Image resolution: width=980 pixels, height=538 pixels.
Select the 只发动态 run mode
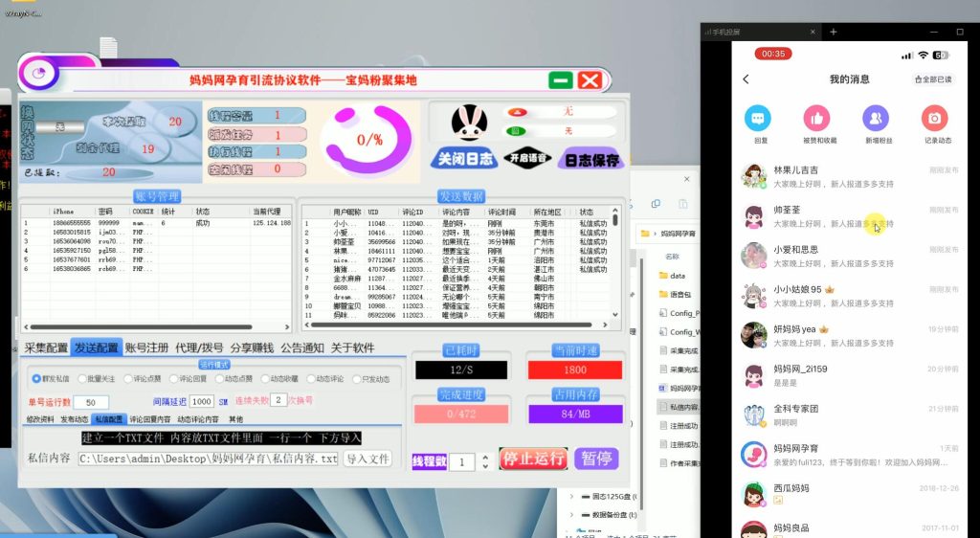click(372, 379)
